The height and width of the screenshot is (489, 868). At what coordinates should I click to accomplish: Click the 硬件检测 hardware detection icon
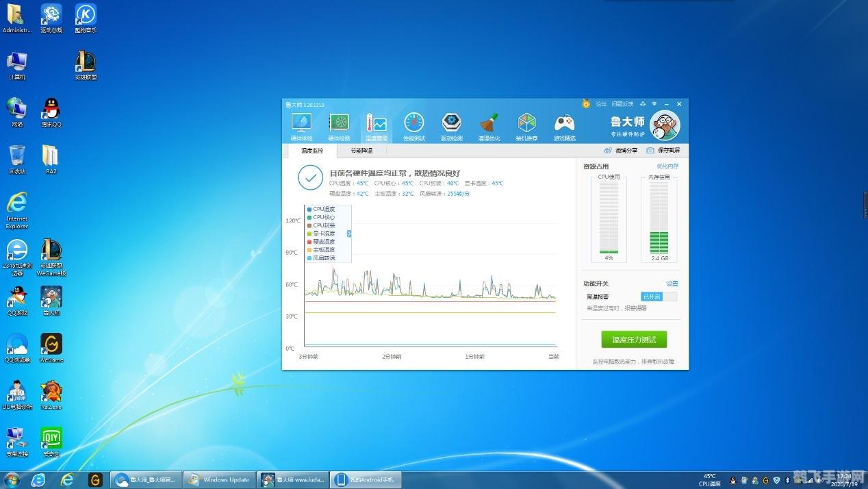[339, 126]
